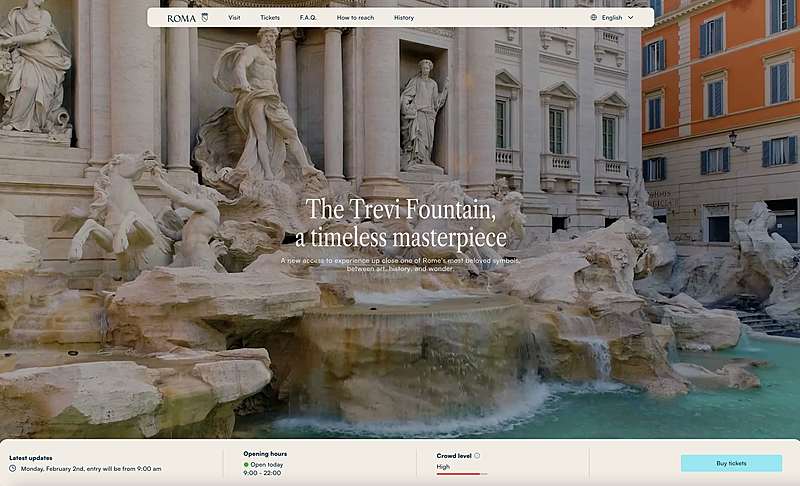The width and height of the screenshot is (800, 486).
Task: Open the Visit menu item
Action: [x=234, y=18]
